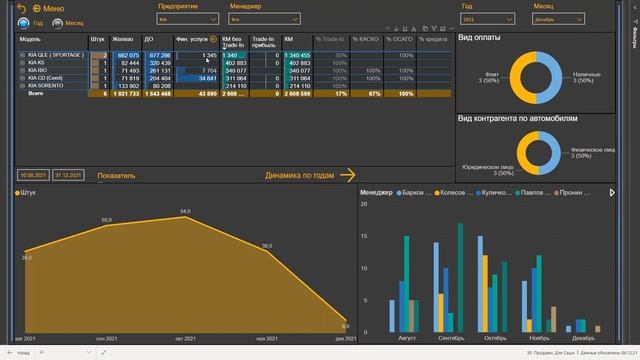
Task: Click the Колесов legend item
Action: tap(453, 193)
